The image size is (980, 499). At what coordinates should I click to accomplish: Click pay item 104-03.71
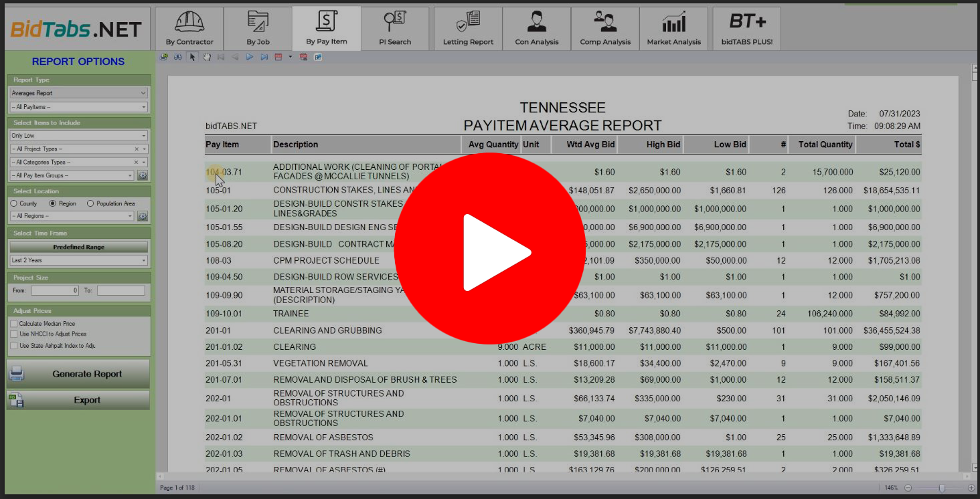tap(224, 172)
